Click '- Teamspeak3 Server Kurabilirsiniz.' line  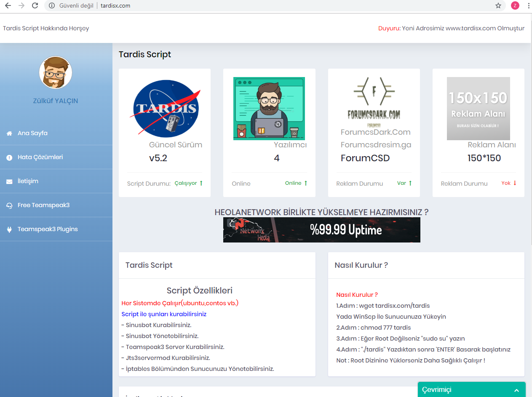173,347
